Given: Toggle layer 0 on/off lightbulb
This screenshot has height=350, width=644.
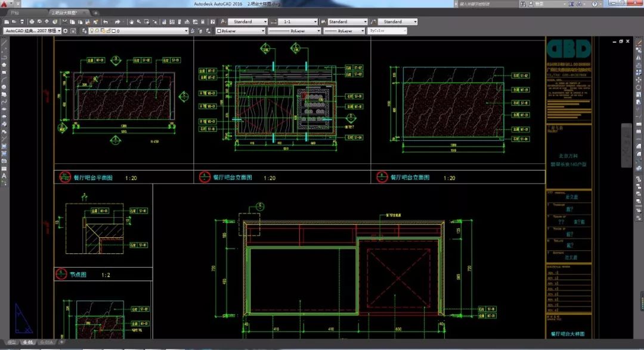Looking at the screenshot, I should [92, 30].
